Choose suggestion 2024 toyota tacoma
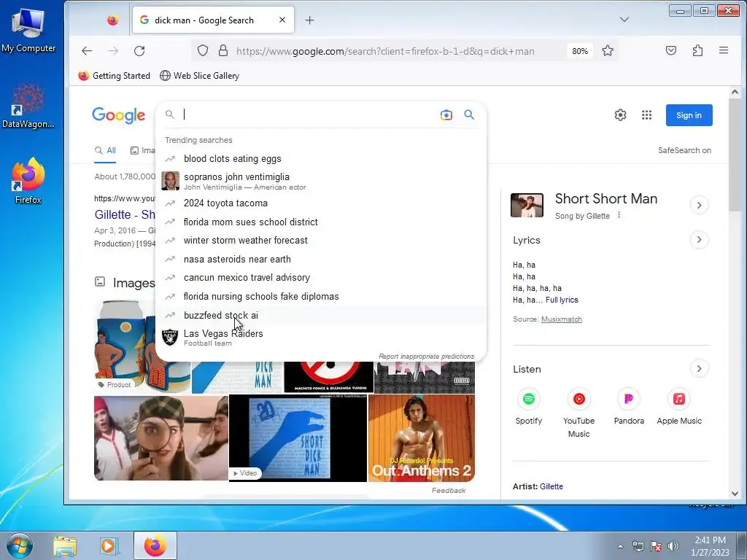This screenshot has width=747, height=560. (x=321, y=203)
